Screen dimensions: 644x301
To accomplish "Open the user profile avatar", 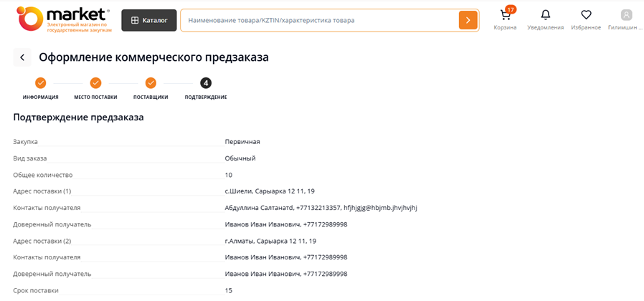I will tap(626, 16).
